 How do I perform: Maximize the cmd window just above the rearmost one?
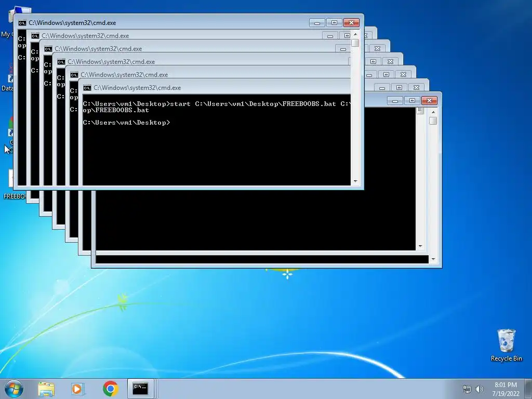[400, 87]
